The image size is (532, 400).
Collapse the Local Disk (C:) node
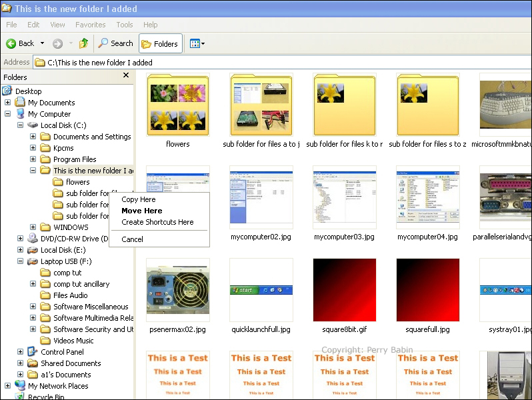[x=21, y=125]
